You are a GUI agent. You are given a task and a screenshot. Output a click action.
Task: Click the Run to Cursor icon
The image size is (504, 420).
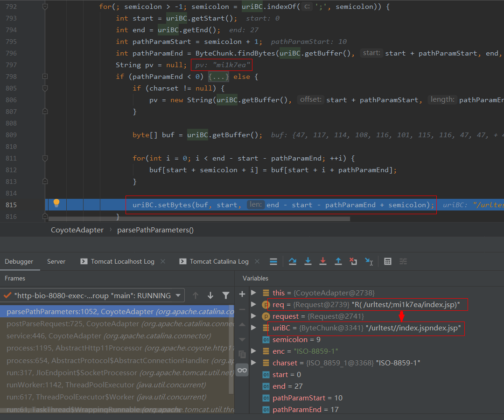click(369, 261)
